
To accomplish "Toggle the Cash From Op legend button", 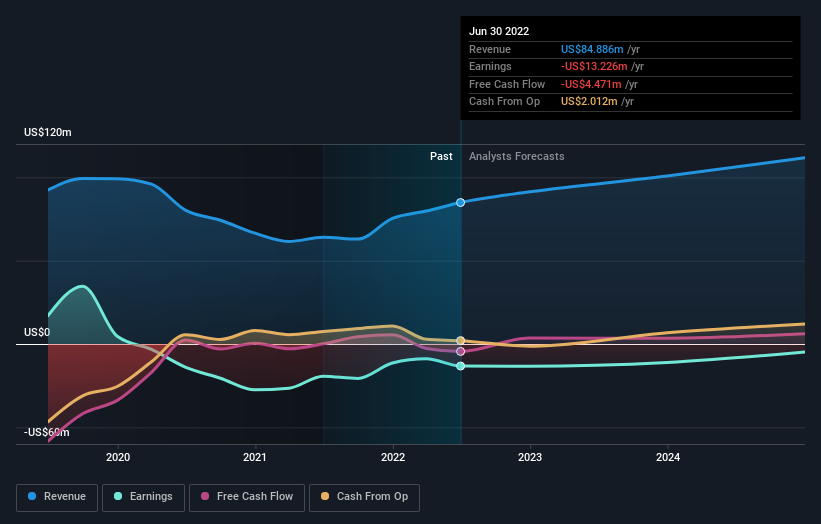I will pyautogui.click(x=364, y=497).
